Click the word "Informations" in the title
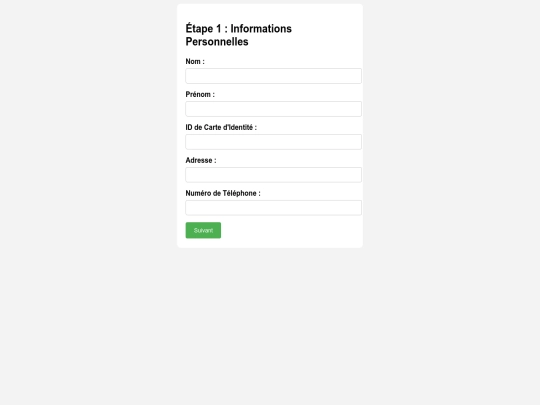 click(x=261, y=29)
